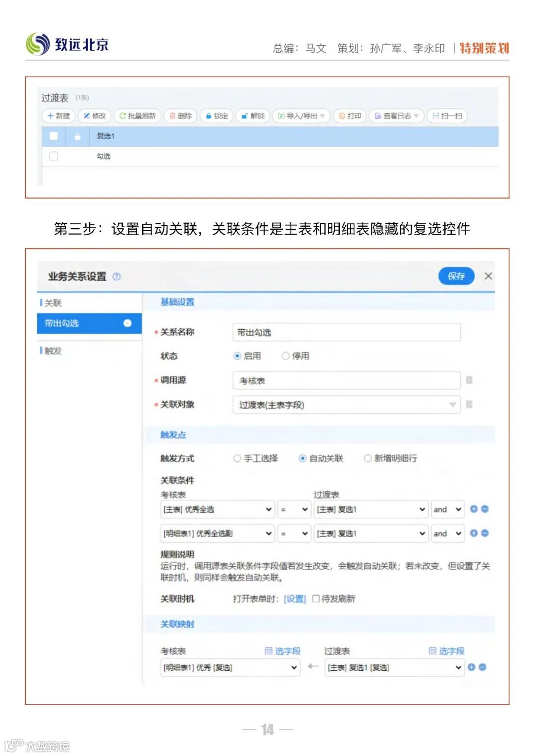The image size is (535, 756).
Task: Open the [主表] 优秀全选 dropdown
Action: coord(217,509)
